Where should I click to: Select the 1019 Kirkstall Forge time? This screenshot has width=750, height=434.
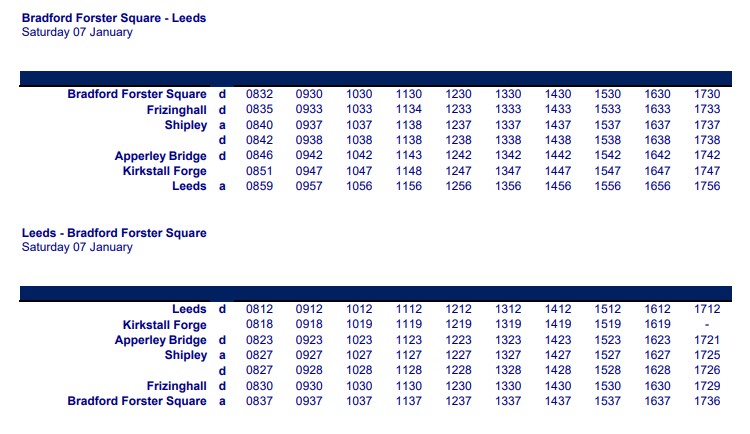click(x=359, y=325)
